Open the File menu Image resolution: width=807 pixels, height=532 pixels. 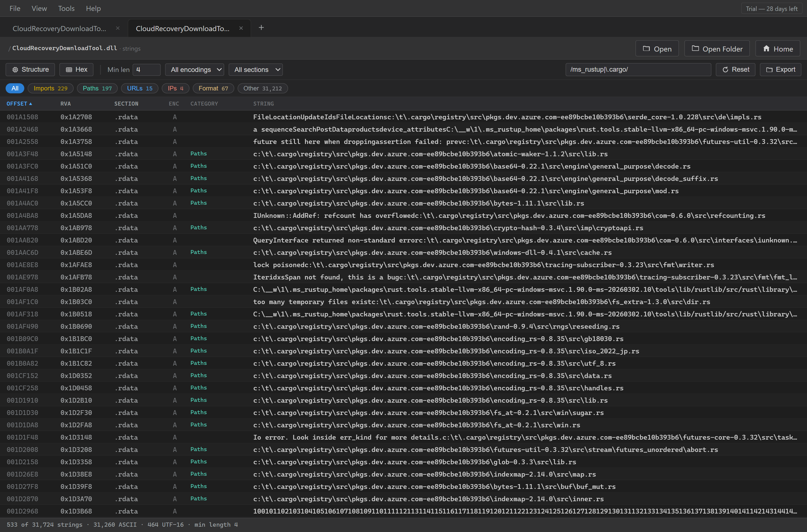tap(15, 8)
